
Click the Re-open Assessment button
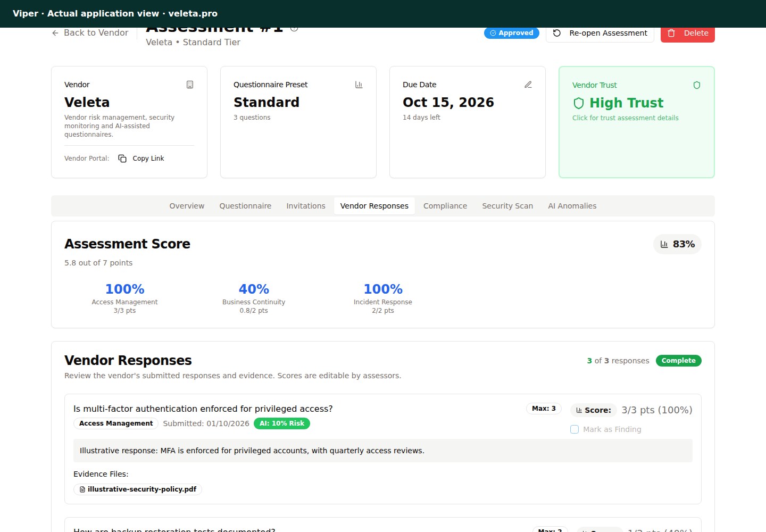tap(600, 33)
